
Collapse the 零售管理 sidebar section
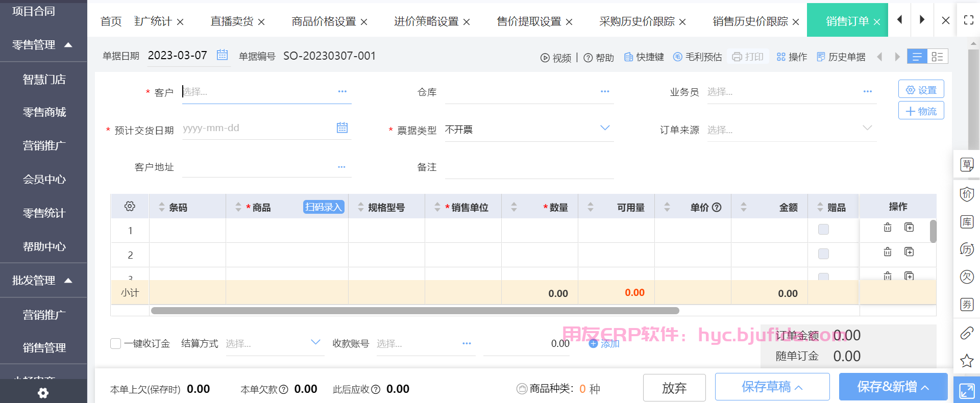(68, 45)
